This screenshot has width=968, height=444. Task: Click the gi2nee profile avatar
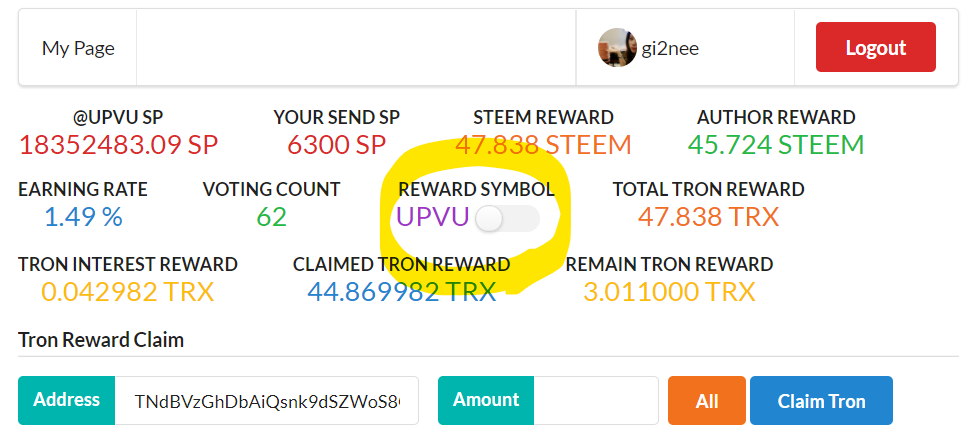(617, 48)
